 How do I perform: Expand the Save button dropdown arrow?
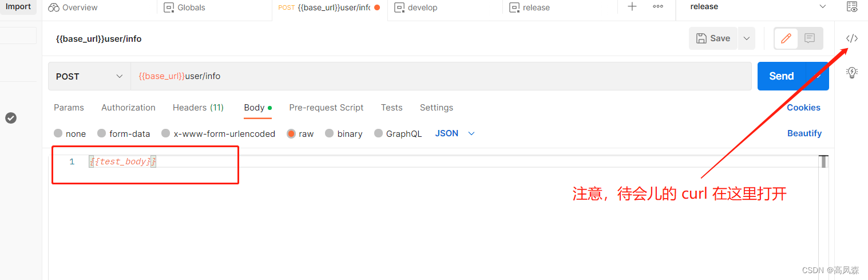tap(747, 38)
